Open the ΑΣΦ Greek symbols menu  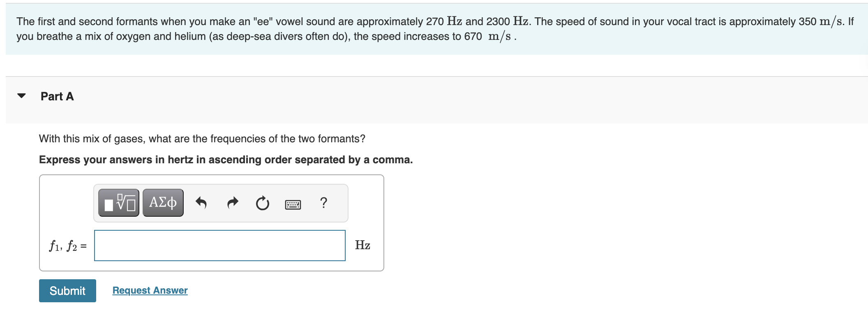tap(163, 202)
